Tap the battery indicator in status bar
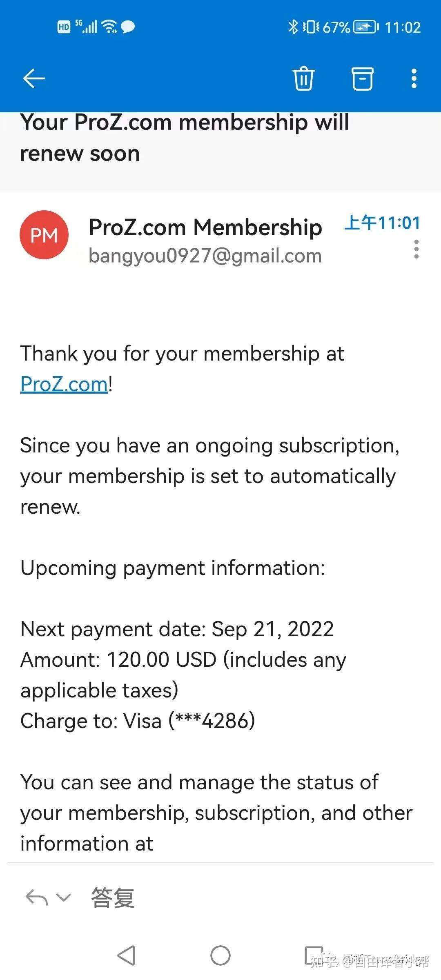Viewport: 441px width, 980px height. (365, 27)
